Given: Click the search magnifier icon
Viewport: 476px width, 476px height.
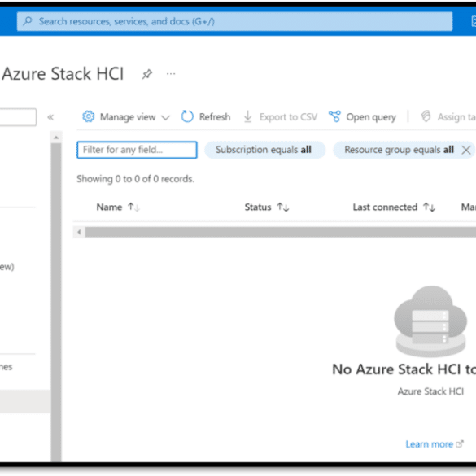Looking at the screenshot, I should pyautogui.click(x=28, y=21).
